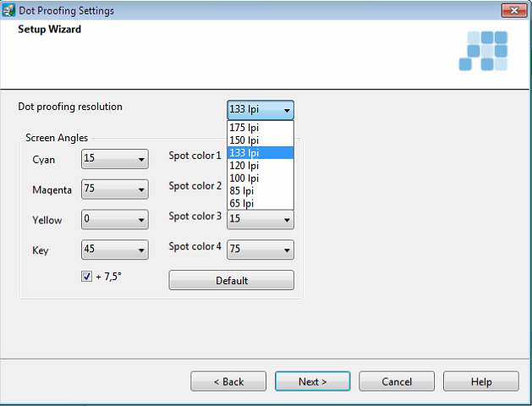The height and width of the screenshot is (406, 532).
Task: Select 175 lpi from the resolution list
Action: tap(261, 128)
